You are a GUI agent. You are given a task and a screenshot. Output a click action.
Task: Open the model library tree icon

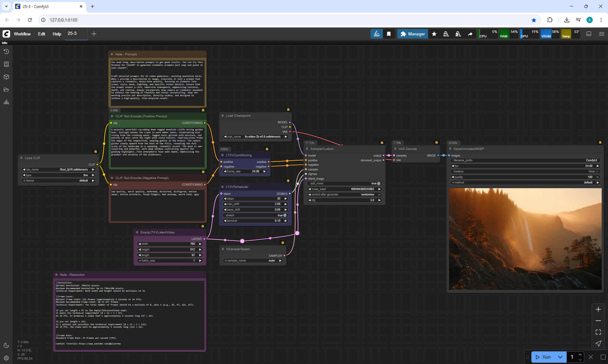[6, 102]
